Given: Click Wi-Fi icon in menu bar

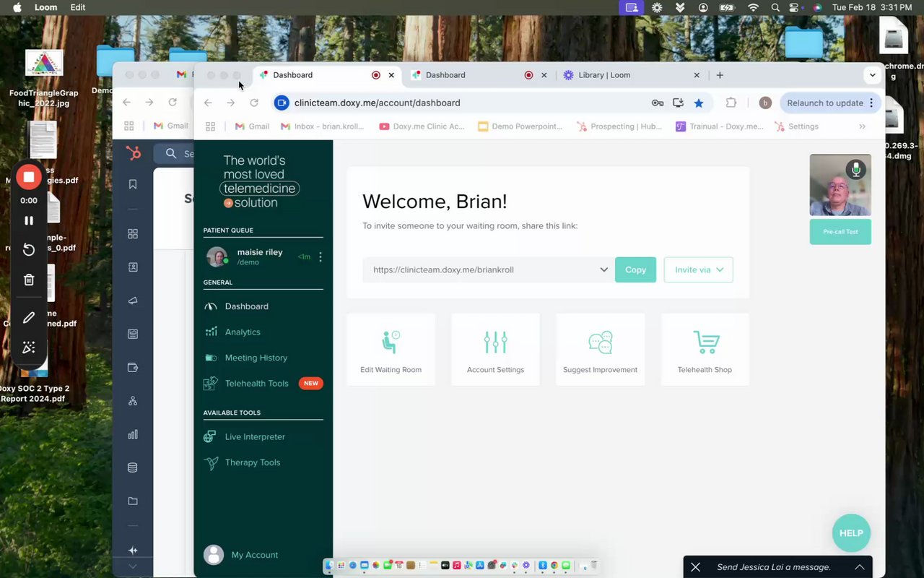Looking at the screenshot, I should coord(754,7).
